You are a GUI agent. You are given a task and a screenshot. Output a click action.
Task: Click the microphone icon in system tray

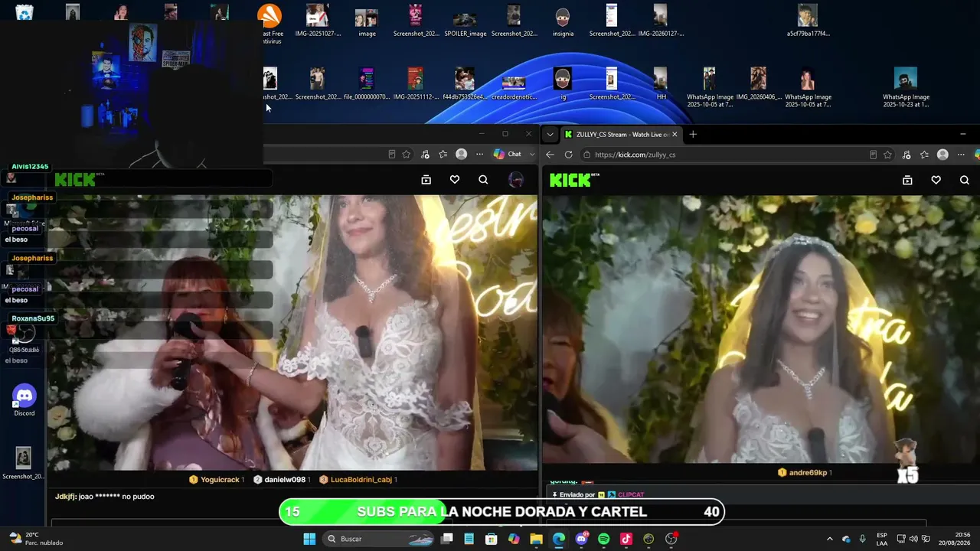(x=863, y=539)
